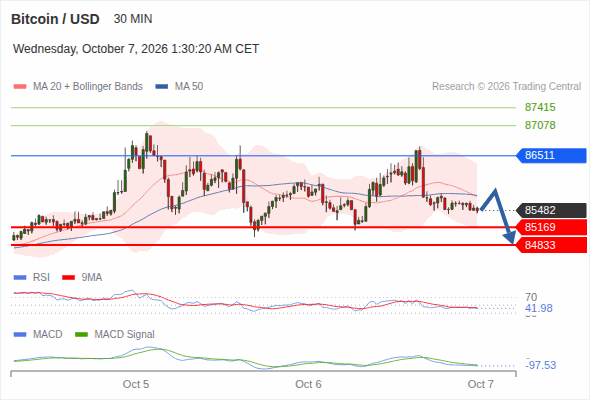Click the Bitcoin / USD chart title
Image resolution: width=590 pixels, height=400 pixels.
click(55, 19)
